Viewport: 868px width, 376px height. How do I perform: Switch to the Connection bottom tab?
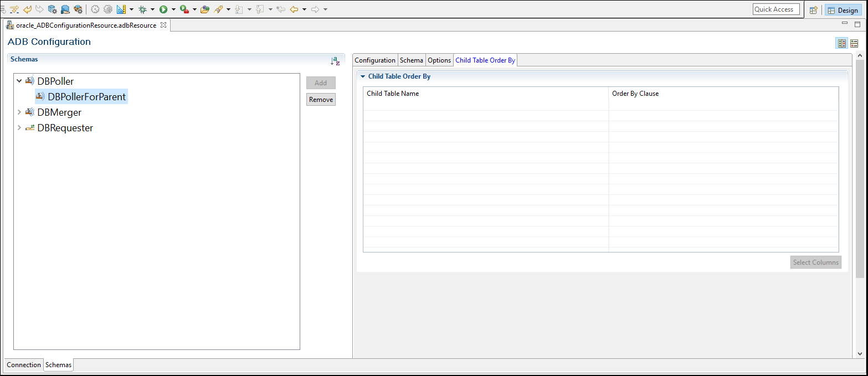pos(24,365)
